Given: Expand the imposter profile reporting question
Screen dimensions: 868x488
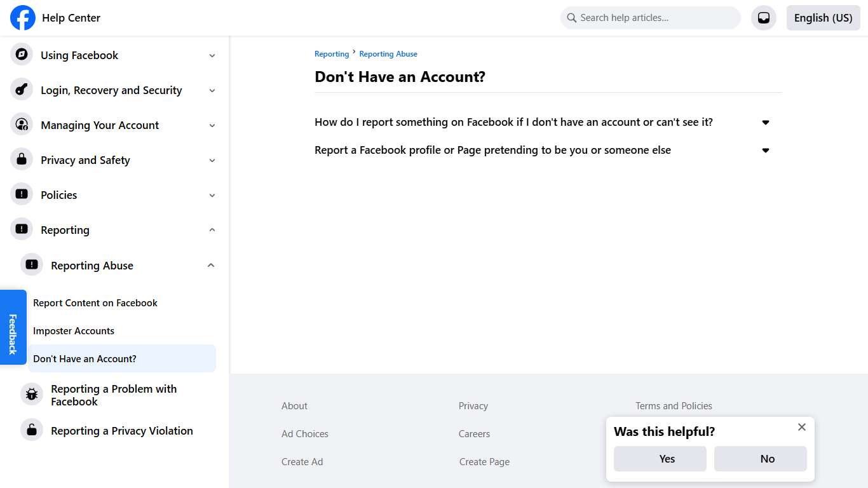Looking at the screenshot, I should click(765, 150).
